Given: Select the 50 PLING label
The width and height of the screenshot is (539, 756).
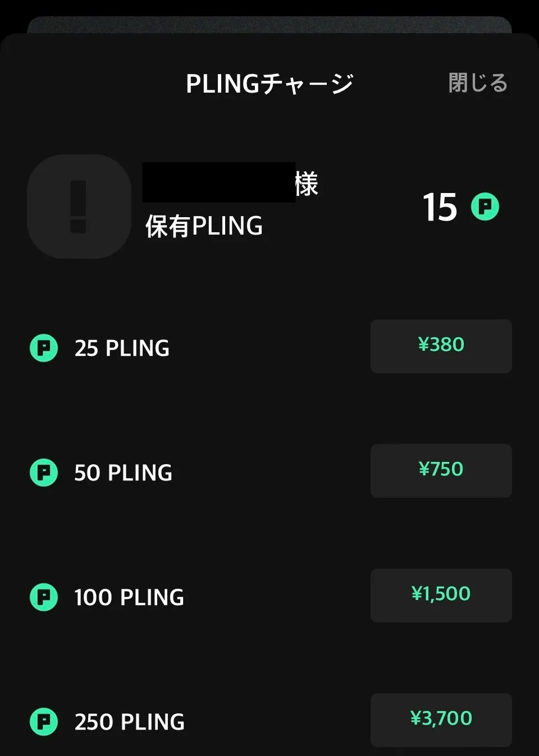Looking at the screenshot, I should [x=123, y=473].
